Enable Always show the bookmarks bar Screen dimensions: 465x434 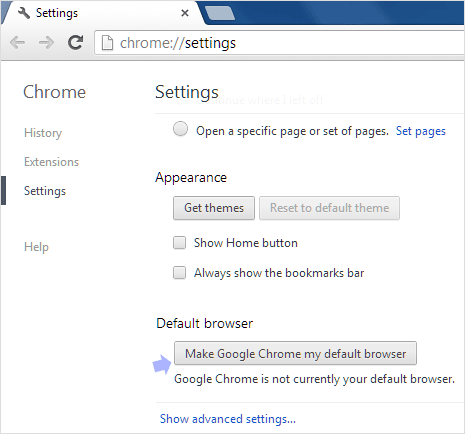[x=179, y=273]
